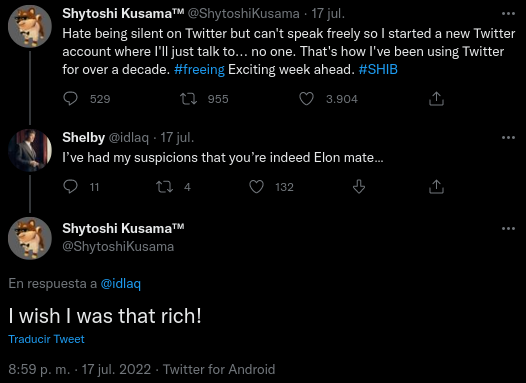Open the #SHIB hashtag
The height and width of the screenshot is (383, 526).
pyautogui.click(x=378, y=70)
